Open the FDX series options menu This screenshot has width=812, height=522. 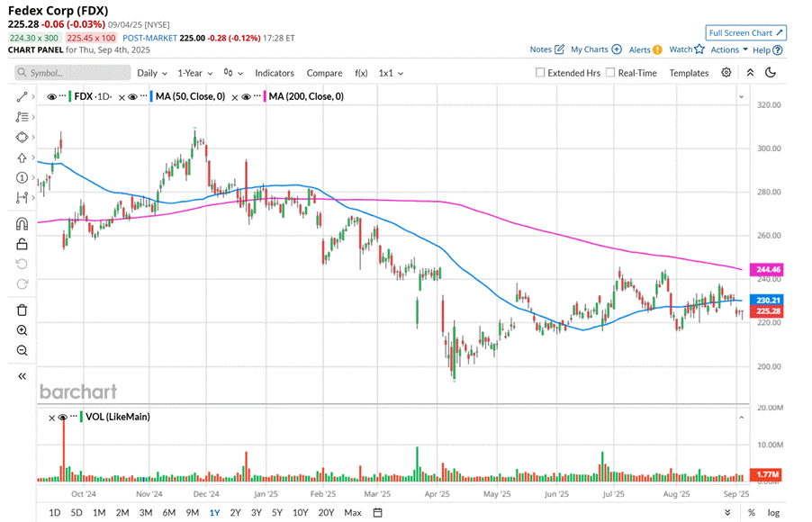[63, 95]
